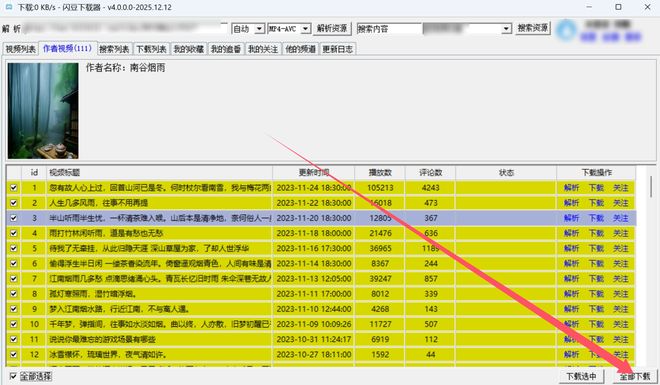Open the 我的追番 tab
Screen dimensions: 660x385
[226, 49]
